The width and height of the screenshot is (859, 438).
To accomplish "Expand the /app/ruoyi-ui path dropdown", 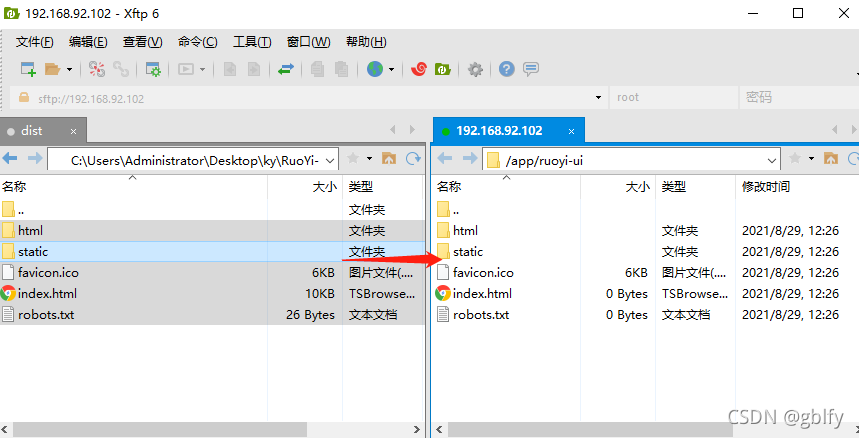I will point(771,161).
